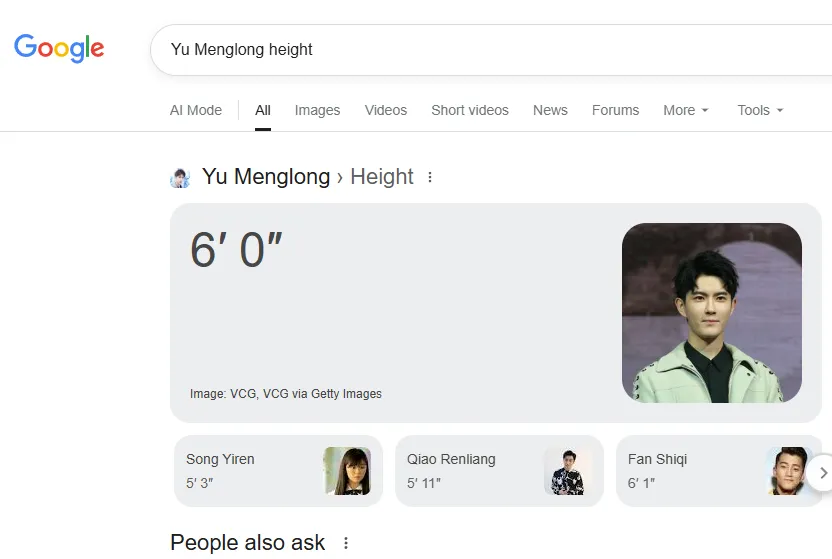832x559 pixels.
Task: Open the three-dot menu beside Height
Action: click(430, 178)
